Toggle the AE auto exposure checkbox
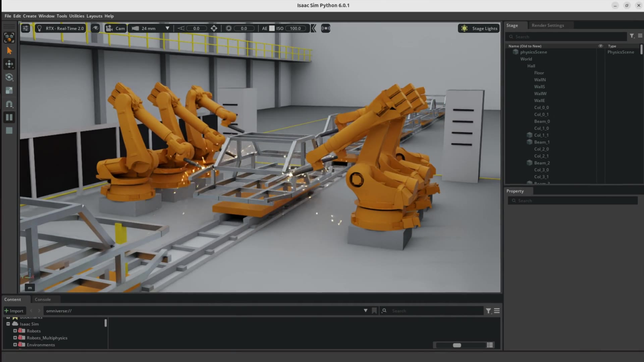The height and width of the screenshot is (362, 644). click(272, 28)
